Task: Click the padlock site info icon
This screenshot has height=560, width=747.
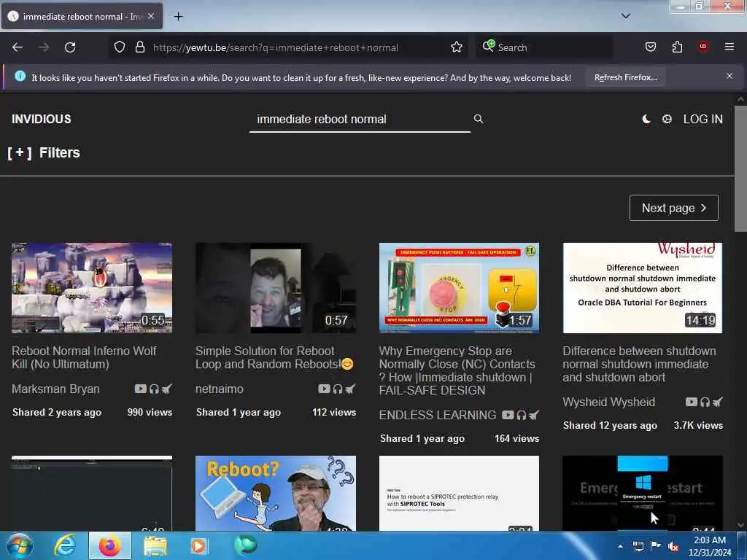Action: (139, 47)
